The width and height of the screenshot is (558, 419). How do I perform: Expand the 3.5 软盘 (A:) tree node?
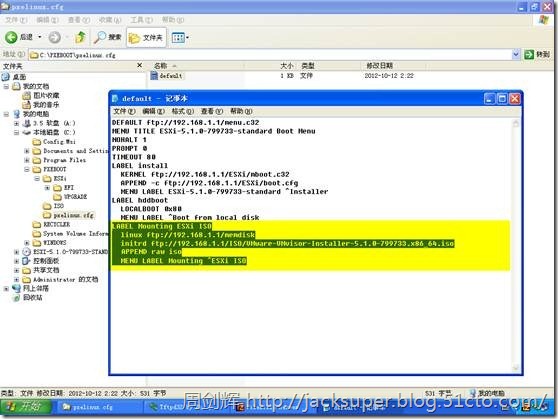(16, 123)
